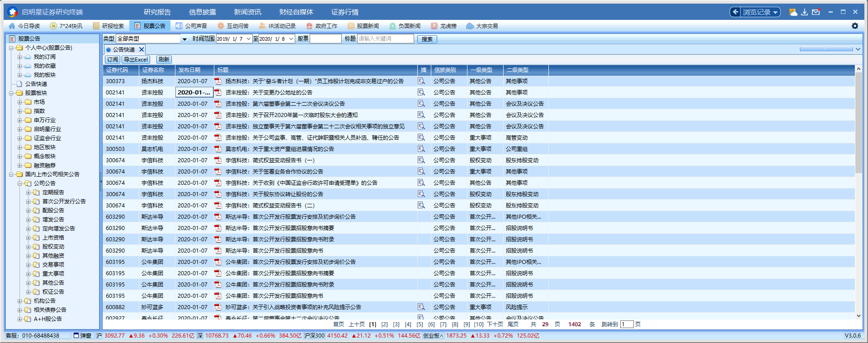Select 股权变动 in the left tree
The width and height of the screenshot is (868, 343).
(53, 247)
